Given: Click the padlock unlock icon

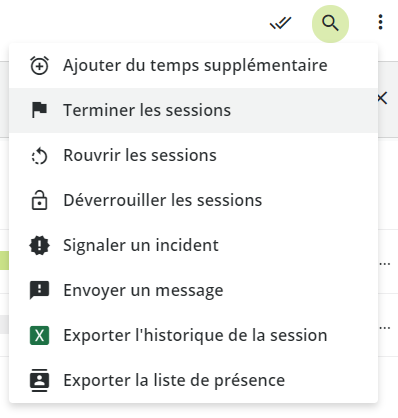Looking at the screenshot, I should [39, 200].
